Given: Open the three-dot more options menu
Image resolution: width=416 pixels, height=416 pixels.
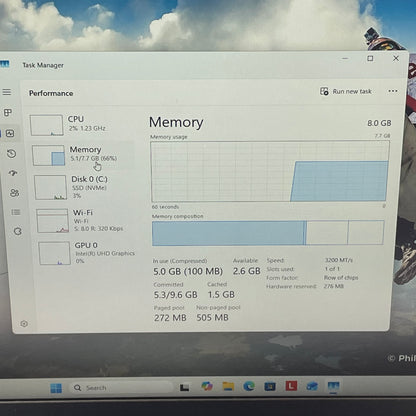Looking at the screenshot, I should pyautogui.click(x=393, y=91).
